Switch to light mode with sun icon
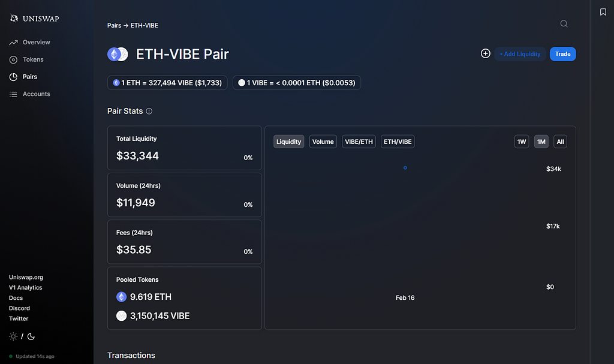Viewport: 614px width, 364px height. click(x=13, y=336)
